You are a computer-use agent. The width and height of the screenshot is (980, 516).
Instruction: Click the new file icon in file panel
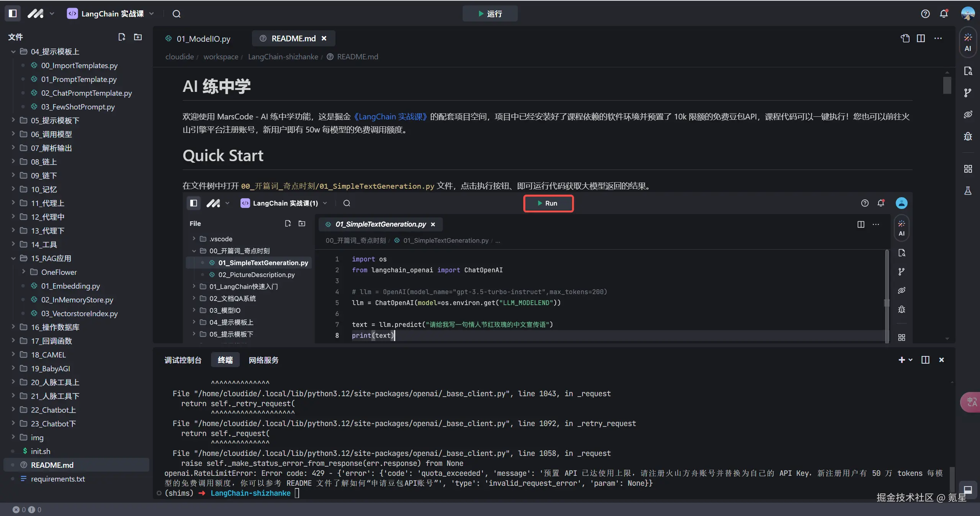122,37
